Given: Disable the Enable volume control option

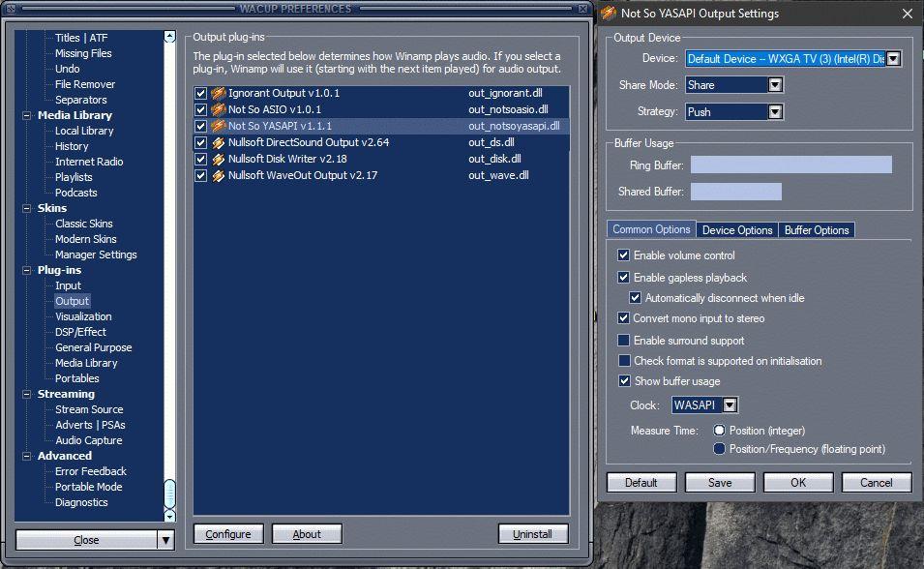Looking at the screenshot, I should (x=623, y=255).
